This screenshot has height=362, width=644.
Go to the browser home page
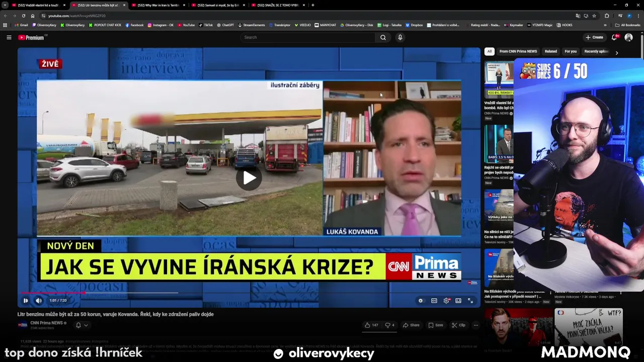tap(33, 16)
